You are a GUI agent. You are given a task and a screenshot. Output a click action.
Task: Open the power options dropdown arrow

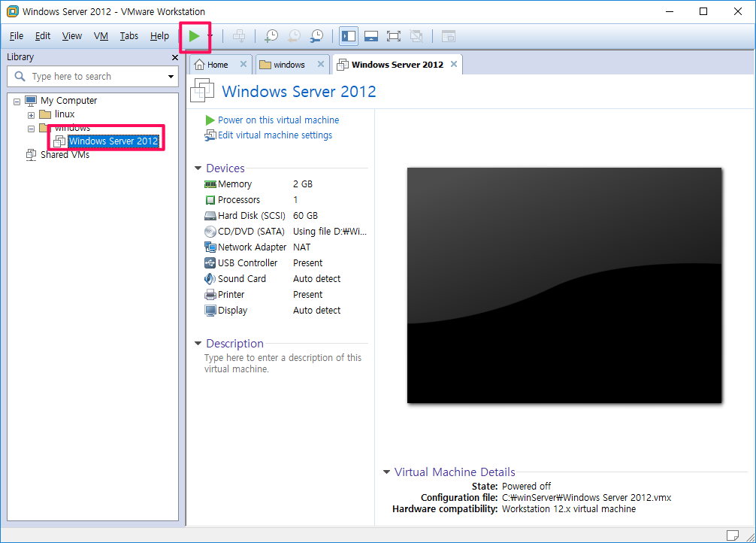(x=210, y=36)
